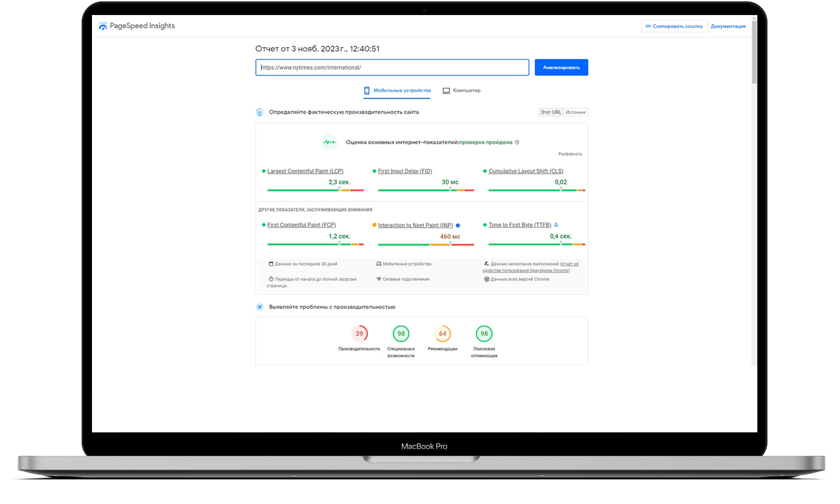This screenshot has width=840, height=504.
Task: Click the TTFB value 0,4 сек.
Action: point(561,237)
